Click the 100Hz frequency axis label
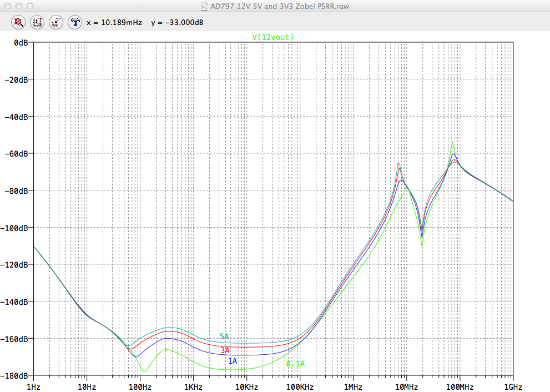This screenshot has width=550, height=392. point(140,387)
